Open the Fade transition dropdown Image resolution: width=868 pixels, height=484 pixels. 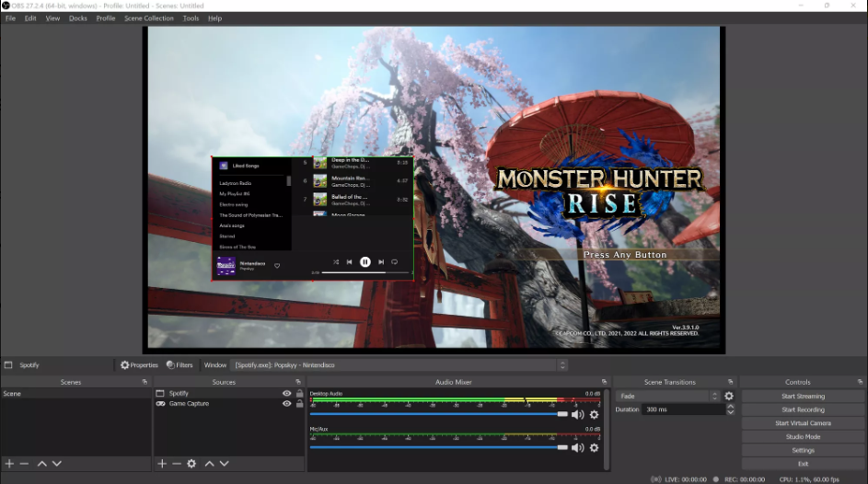tap(667, 396)
